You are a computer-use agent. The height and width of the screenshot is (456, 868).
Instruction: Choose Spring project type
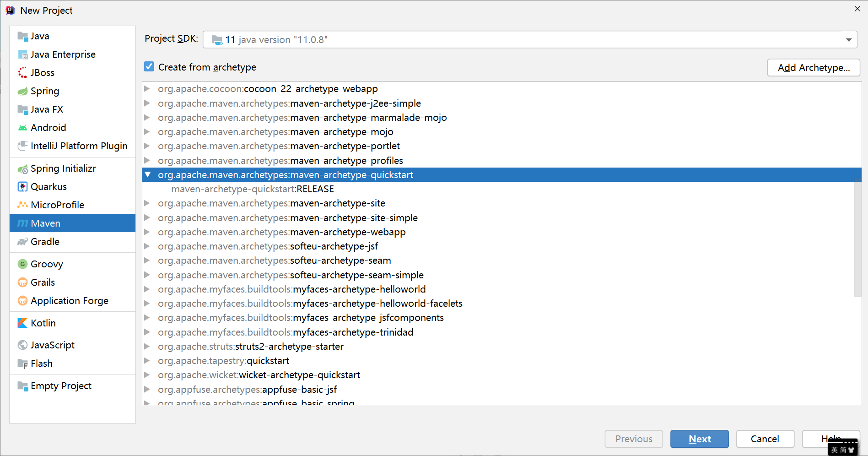click(72, 91)
